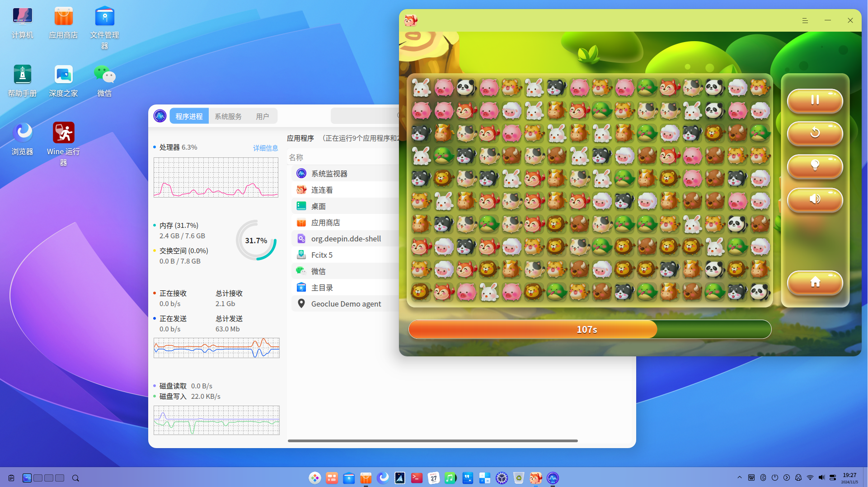
Task: Open the onscreen keyboard tray icon
Action: 751,478
